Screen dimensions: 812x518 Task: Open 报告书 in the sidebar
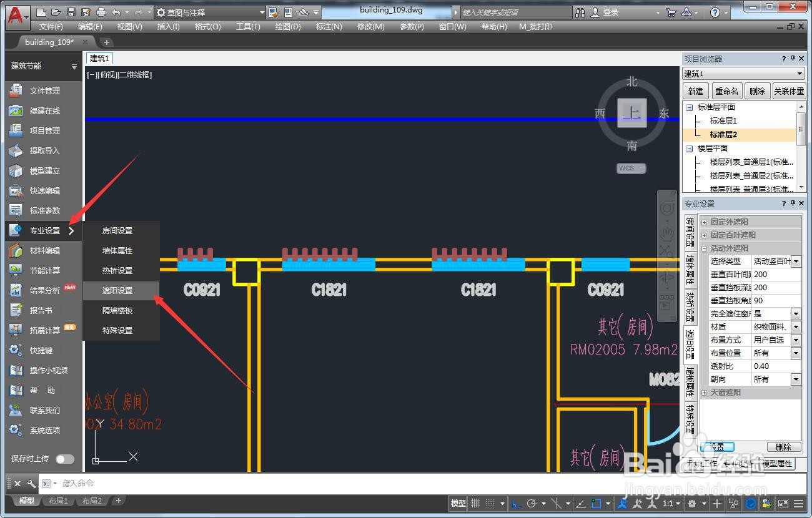[43, 310]
